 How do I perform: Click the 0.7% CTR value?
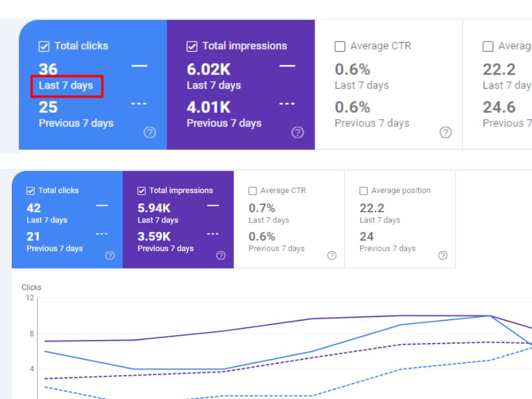[x=262, y=208]
